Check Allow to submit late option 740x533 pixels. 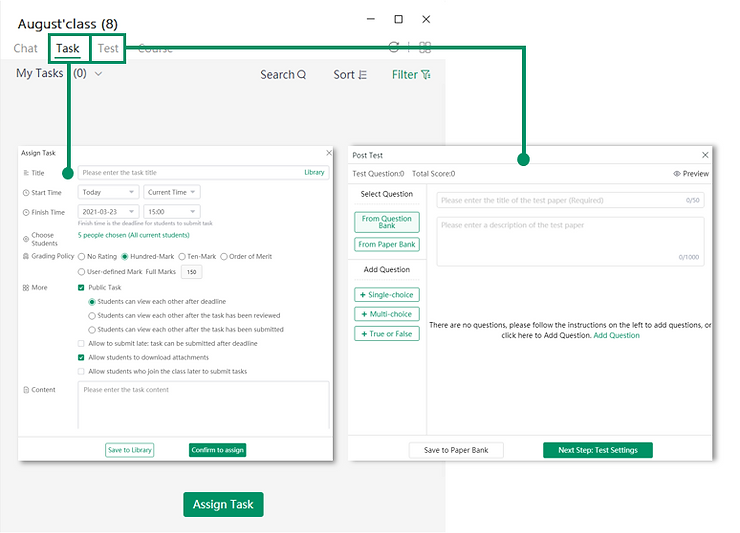coord(82,343)
